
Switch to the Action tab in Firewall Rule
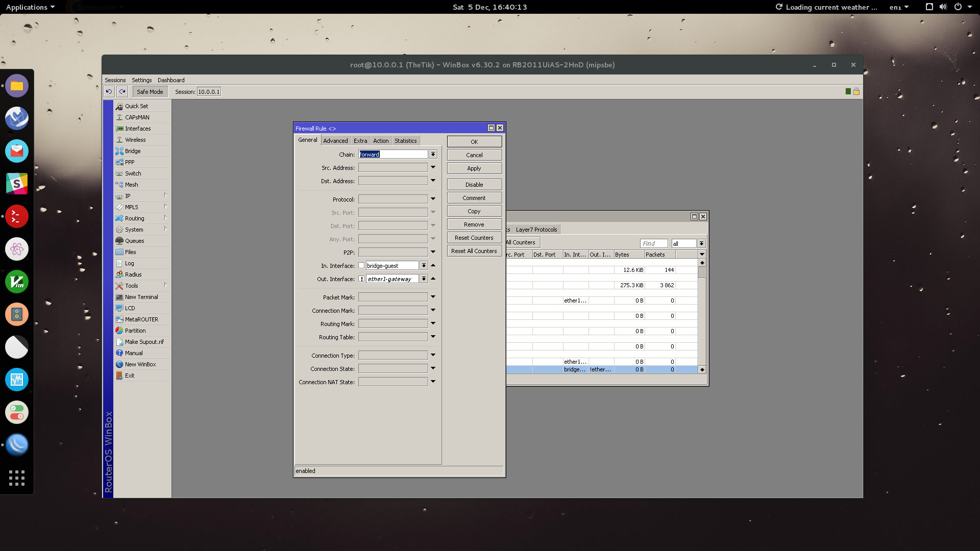click(380, 140)
